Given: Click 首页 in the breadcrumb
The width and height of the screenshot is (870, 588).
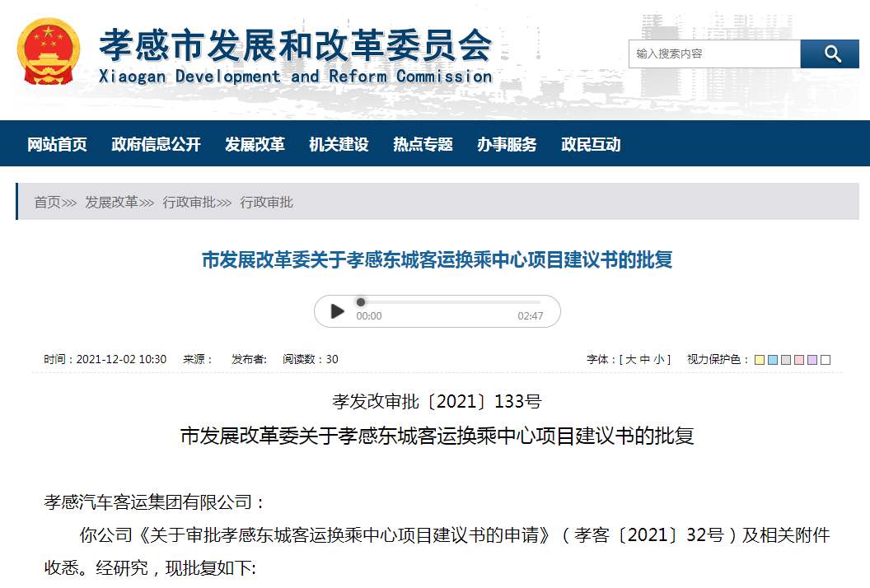Looking at the screenshot, I should [47, 202].
